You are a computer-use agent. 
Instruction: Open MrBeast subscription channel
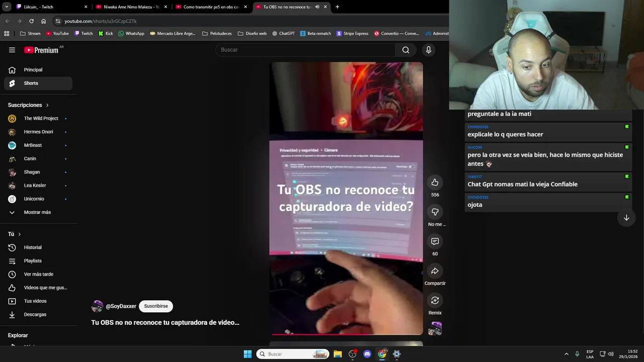pyautogui.click(x=38, y=145)
